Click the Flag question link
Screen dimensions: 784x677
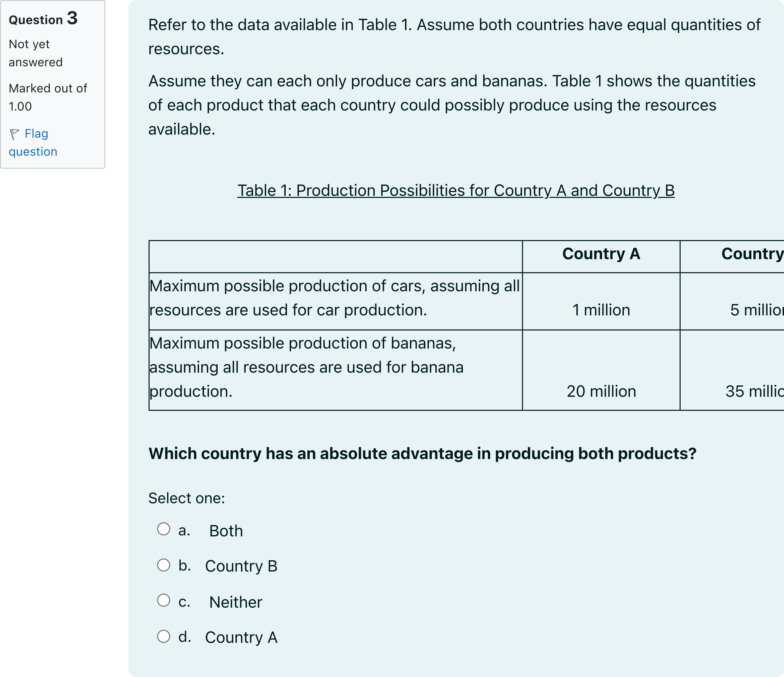tap(33, 142)
